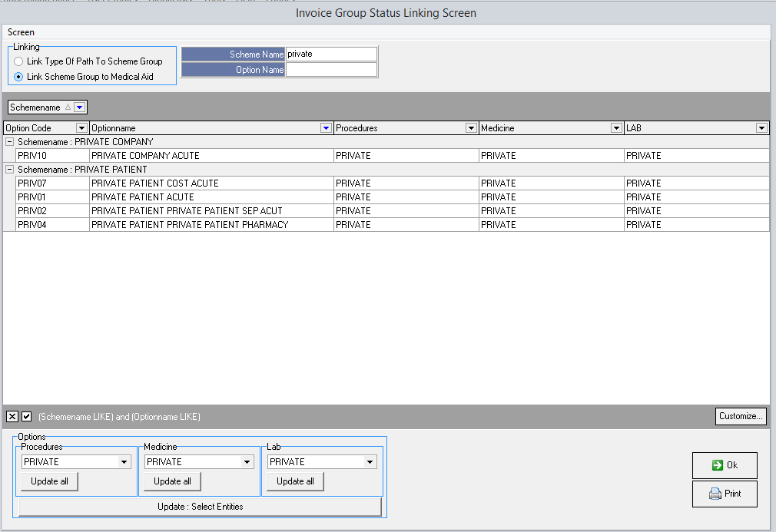776x532 pixels.
Task: Click Update : Select Entities button
Action: (x=200, y=507)
